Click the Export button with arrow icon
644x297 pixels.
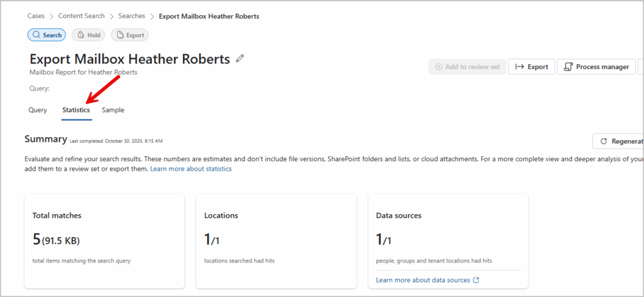(531, 67)
